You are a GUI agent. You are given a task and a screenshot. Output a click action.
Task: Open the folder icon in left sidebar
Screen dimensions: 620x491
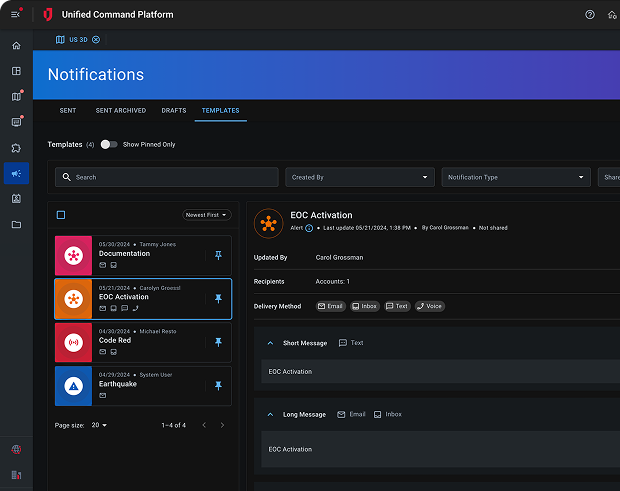tap(16, 224)
